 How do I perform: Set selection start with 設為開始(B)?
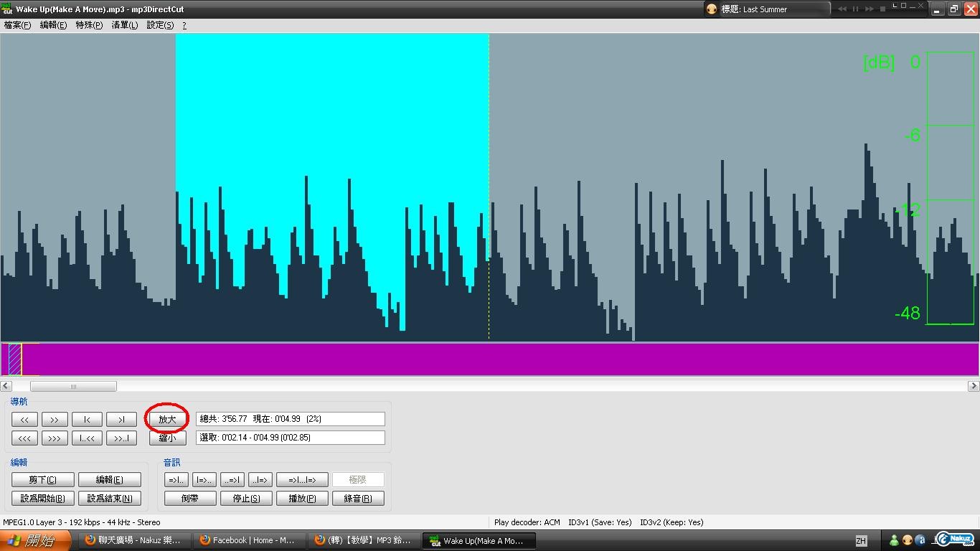coord(42,499)
